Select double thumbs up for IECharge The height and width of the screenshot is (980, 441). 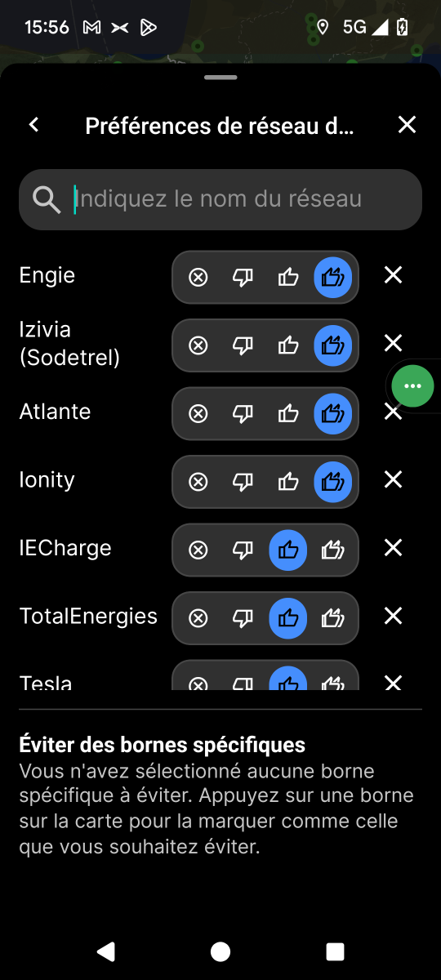click(333, 550)
